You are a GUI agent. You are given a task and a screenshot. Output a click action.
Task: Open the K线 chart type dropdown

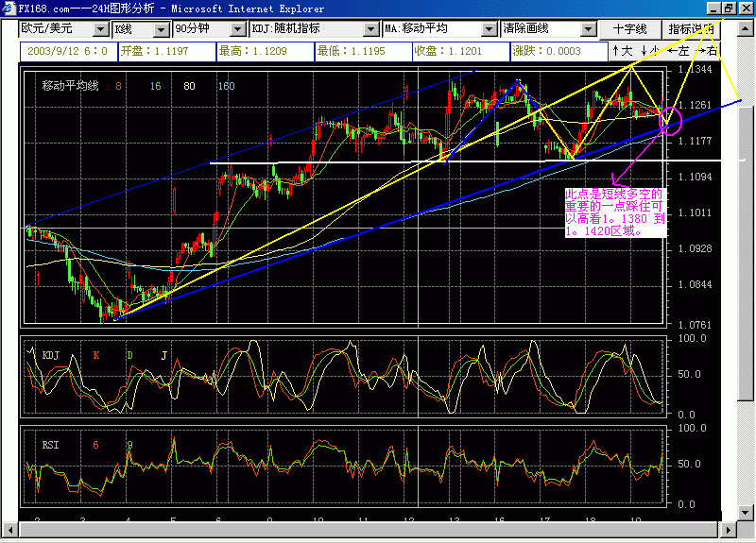141,29
